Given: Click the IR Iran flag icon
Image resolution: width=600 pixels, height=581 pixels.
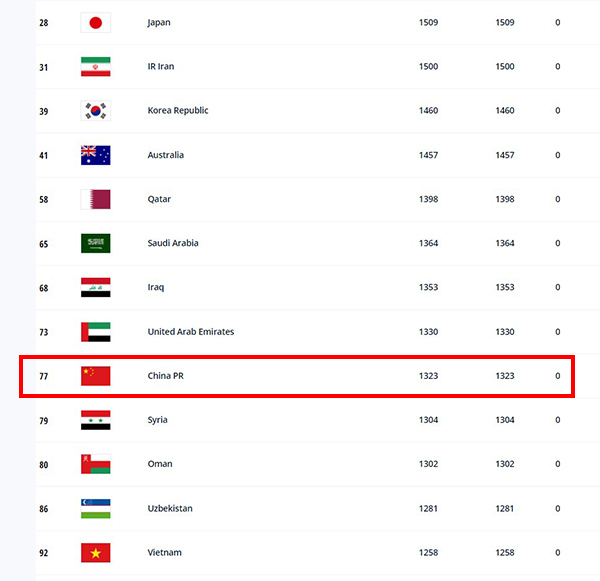Looking at the screenshot, I should coord(95,67).
